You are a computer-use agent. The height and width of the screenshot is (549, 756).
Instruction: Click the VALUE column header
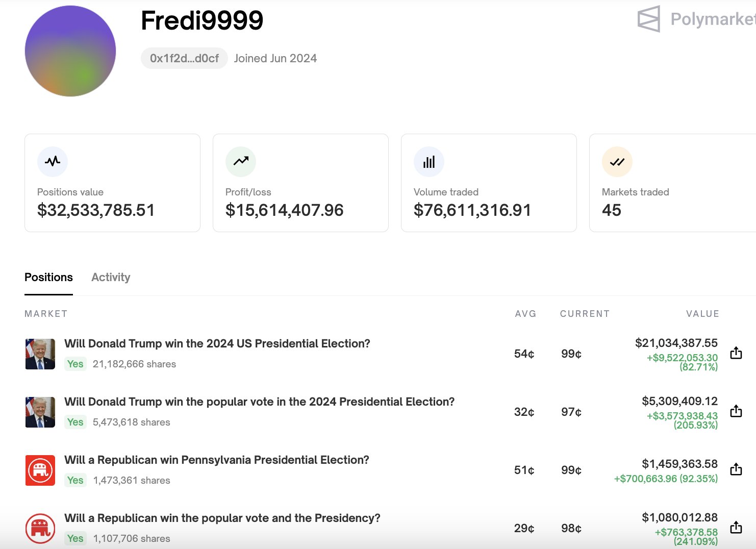click(x=702, y=314)
